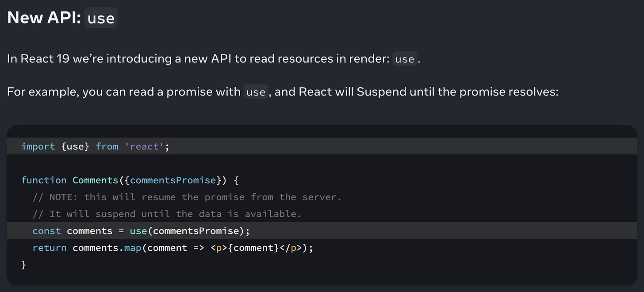Select the Comments function name
This screenshot has width=644, height=292.
(96, 180)
